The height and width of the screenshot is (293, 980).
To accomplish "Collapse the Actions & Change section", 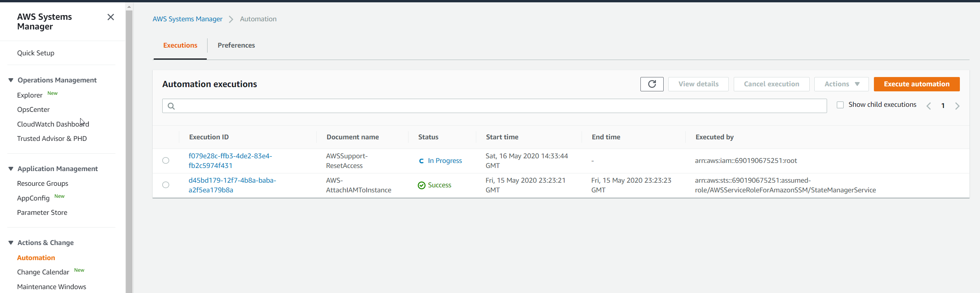I will 11,243.
